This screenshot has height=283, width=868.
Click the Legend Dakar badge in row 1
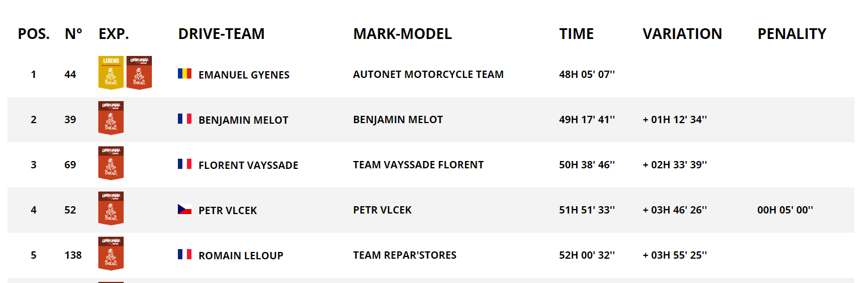click(111, 73)
